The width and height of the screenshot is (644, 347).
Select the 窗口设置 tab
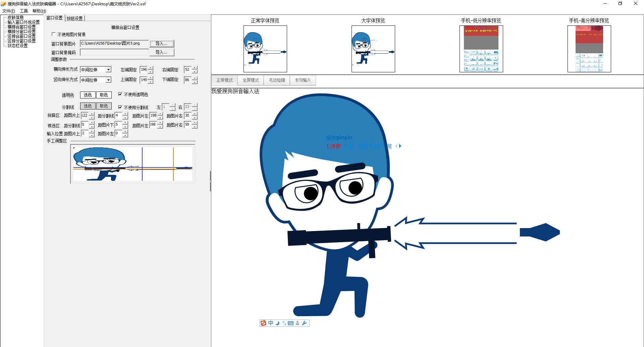(x=54, y=18)
